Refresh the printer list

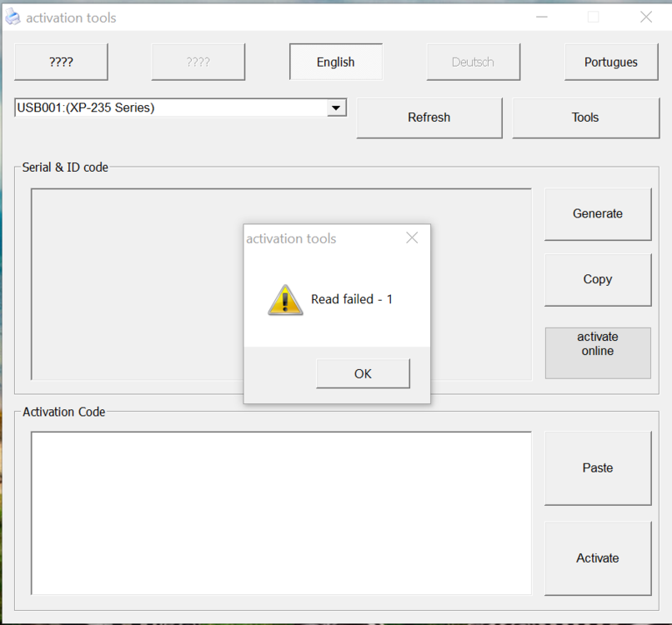tap(429, 117)
